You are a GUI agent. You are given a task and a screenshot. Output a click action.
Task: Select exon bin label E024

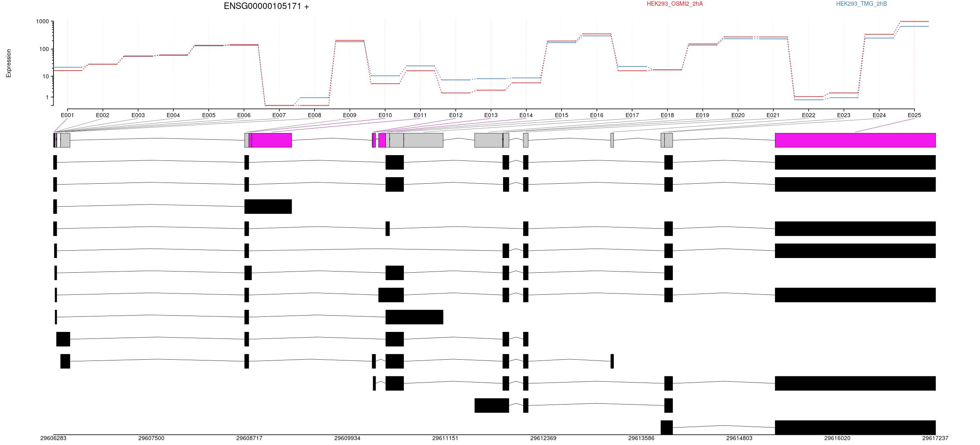tap(879, 115)
